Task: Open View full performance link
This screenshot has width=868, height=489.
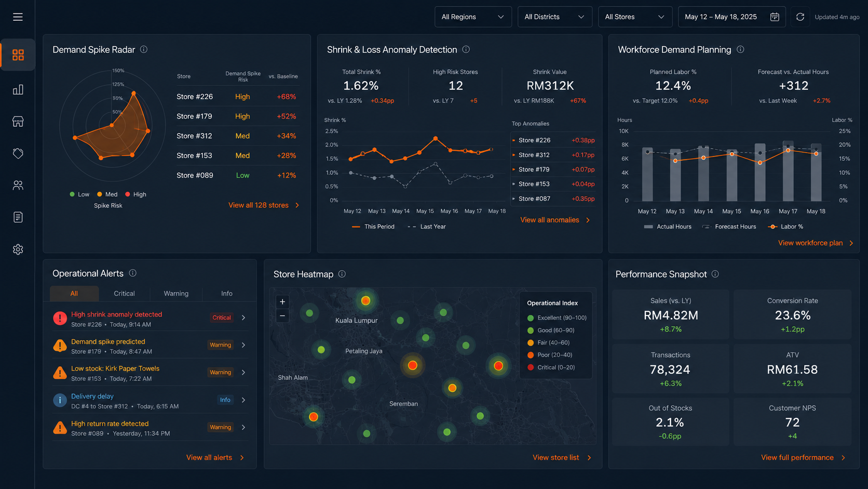Action: [x=803, y=457]
